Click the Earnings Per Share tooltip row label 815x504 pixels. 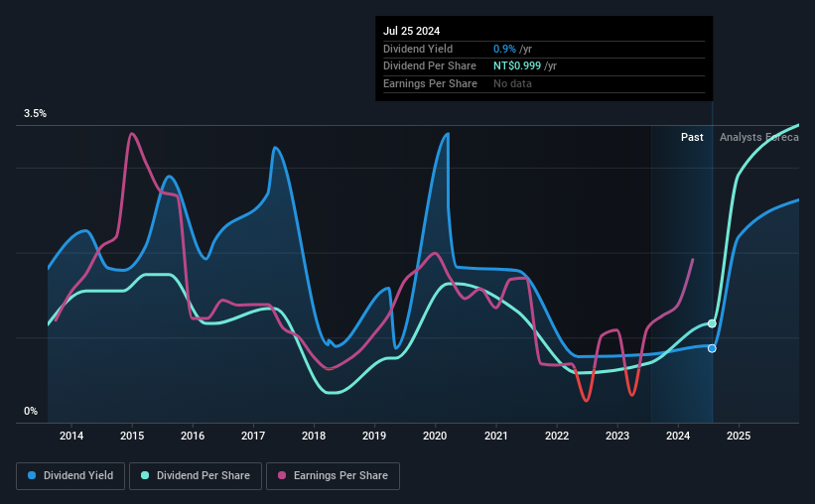point(431,83)
